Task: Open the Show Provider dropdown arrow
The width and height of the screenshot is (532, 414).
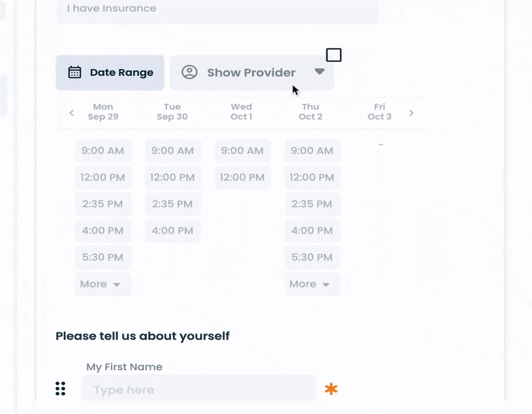Action: [x=319, y=72]
